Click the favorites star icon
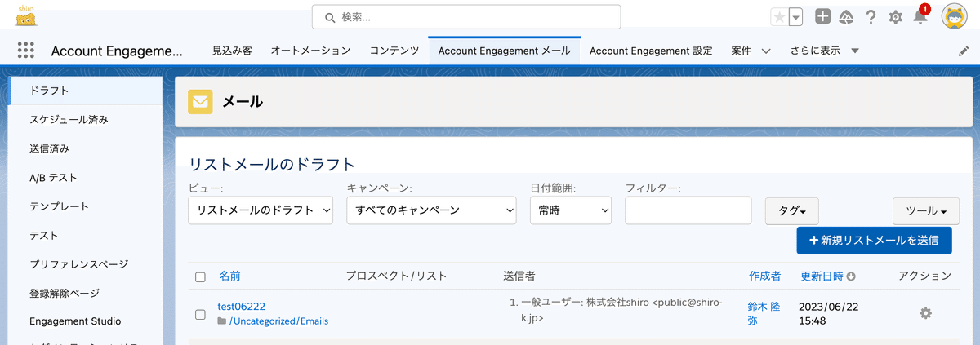980x345 pixels. 780,17
